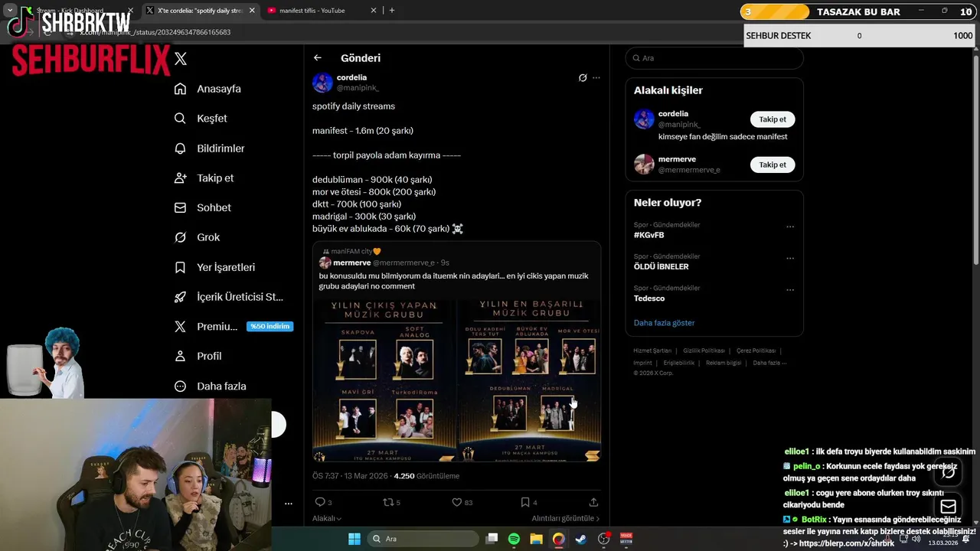Viewport: 980px width, 551px height.
Task: Open a new browser tab with plus
Action: tap(392, 11)
